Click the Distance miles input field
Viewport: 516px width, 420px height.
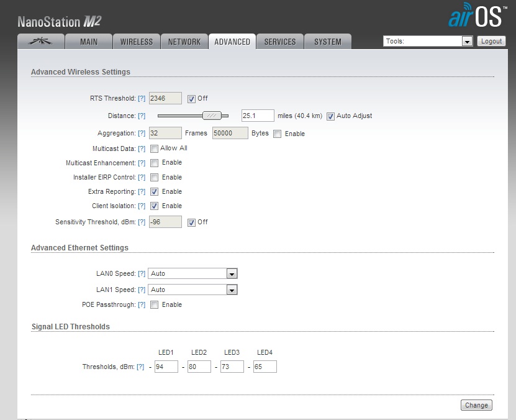258,116
